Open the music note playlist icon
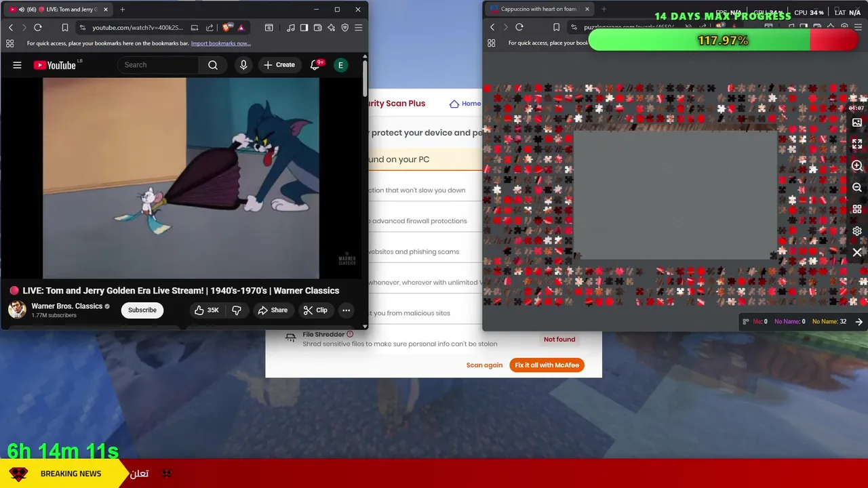Screen dimensions: 868x488 coord(291,28)
